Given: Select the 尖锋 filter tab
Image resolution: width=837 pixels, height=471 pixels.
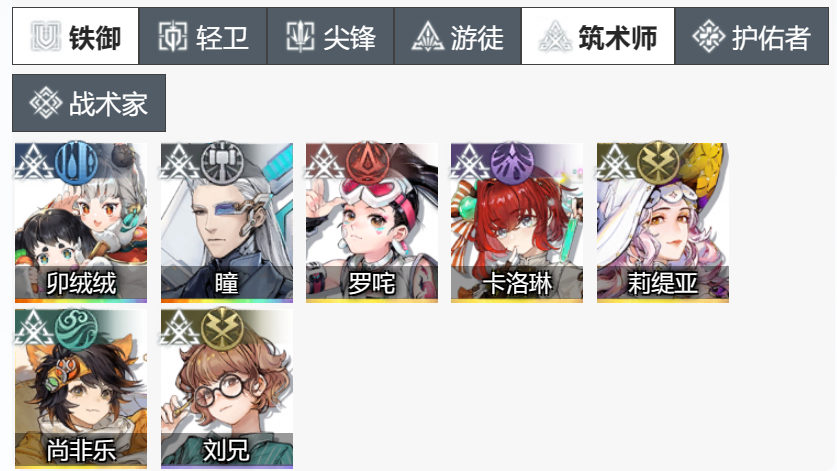Looking at the screenshot, I should pyautogui.click(x=330, y=36).
